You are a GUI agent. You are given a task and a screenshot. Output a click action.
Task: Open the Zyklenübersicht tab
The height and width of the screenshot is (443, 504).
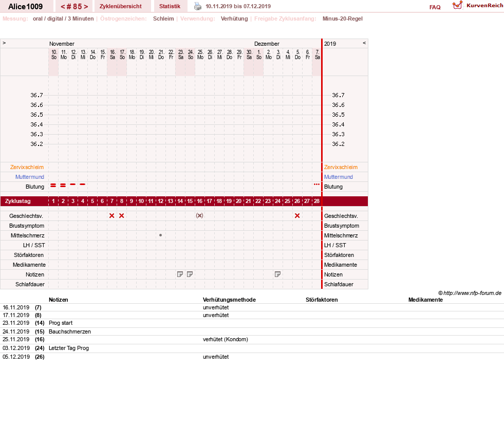[x=121, y=6]
